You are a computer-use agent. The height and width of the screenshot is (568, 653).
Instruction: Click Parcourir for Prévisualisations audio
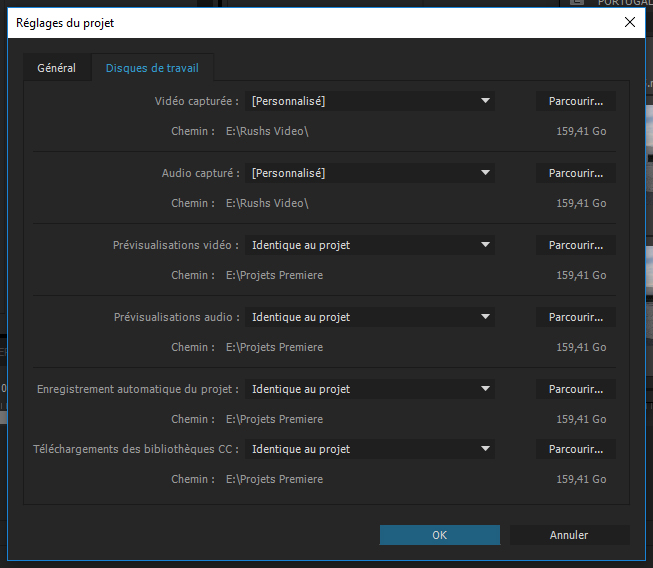[x=576, y=317]
